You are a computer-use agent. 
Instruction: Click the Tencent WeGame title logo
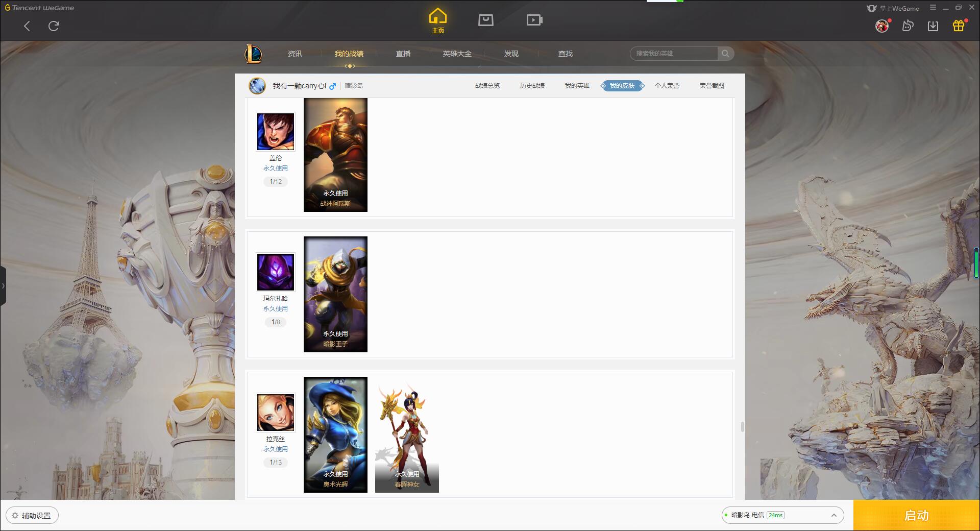pyautogui.click(x=40, y=8)
